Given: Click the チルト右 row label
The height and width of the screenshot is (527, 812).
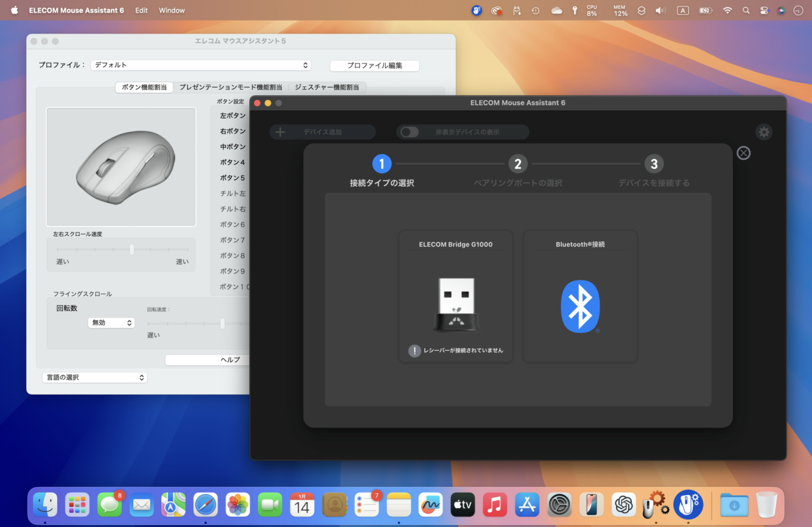Looking at the screenshot, I should tap(233, 209).
